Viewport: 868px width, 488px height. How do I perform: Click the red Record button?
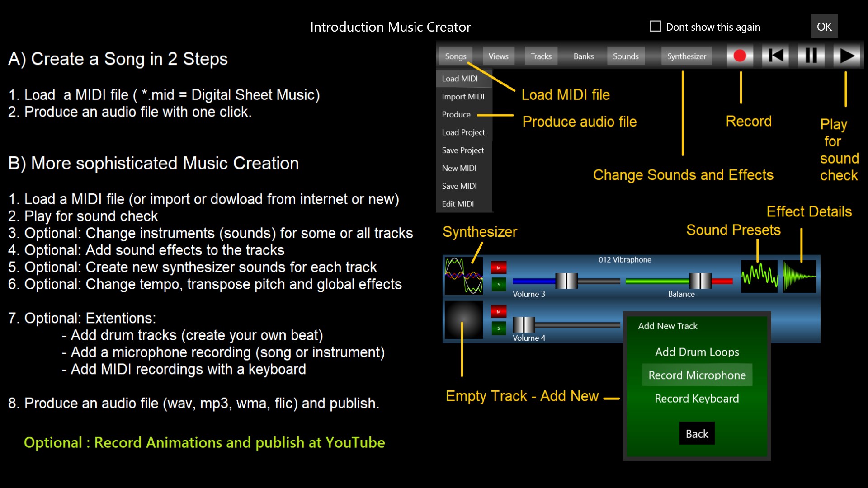point(740,56)
